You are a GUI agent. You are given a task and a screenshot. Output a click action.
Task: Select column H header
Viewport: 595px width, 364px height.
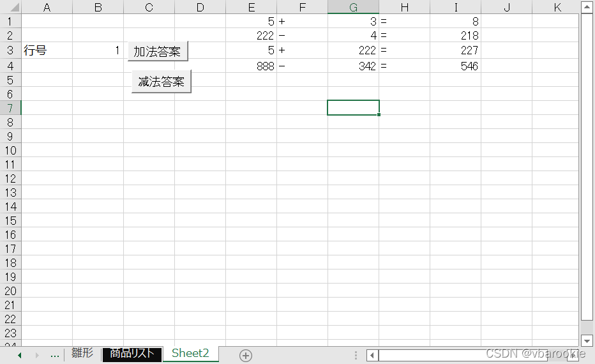click(x=405, y=7)
